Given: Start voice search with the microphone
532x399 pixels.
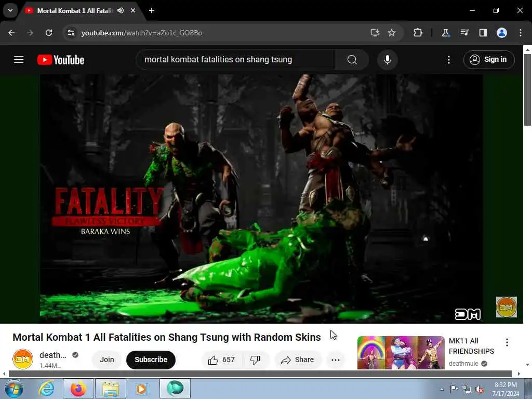Looking at the screenshot, I should pyautogui.click(x=387, y=60).
